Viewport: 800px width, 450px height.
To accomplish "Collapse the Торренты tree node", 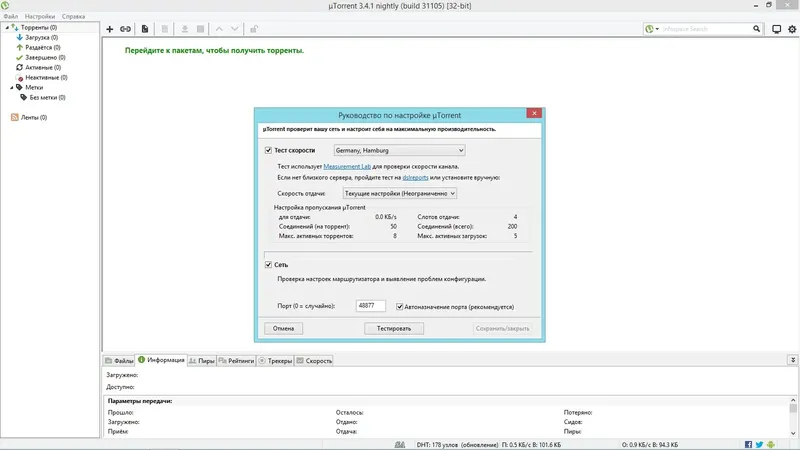I will pos(7,28).
